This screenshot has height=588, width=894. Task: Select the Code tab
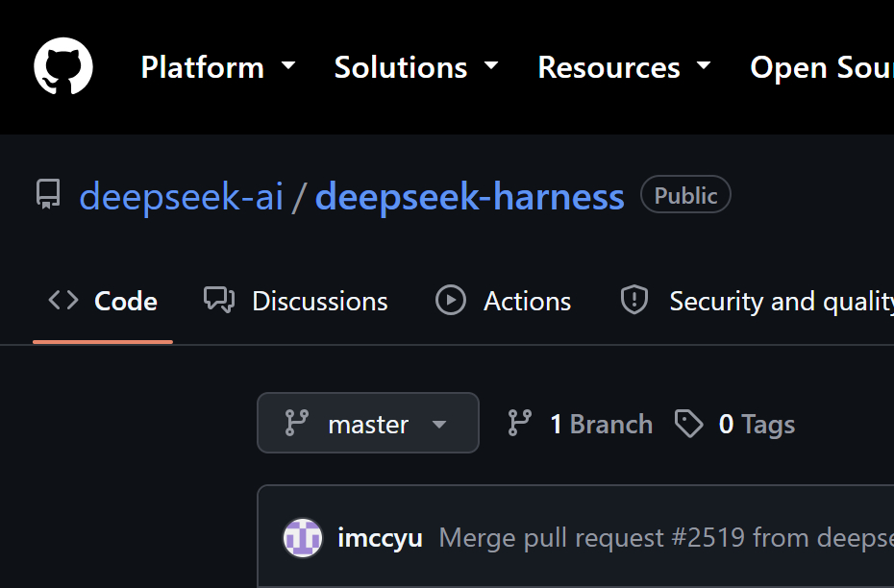[x=103, y=301]
